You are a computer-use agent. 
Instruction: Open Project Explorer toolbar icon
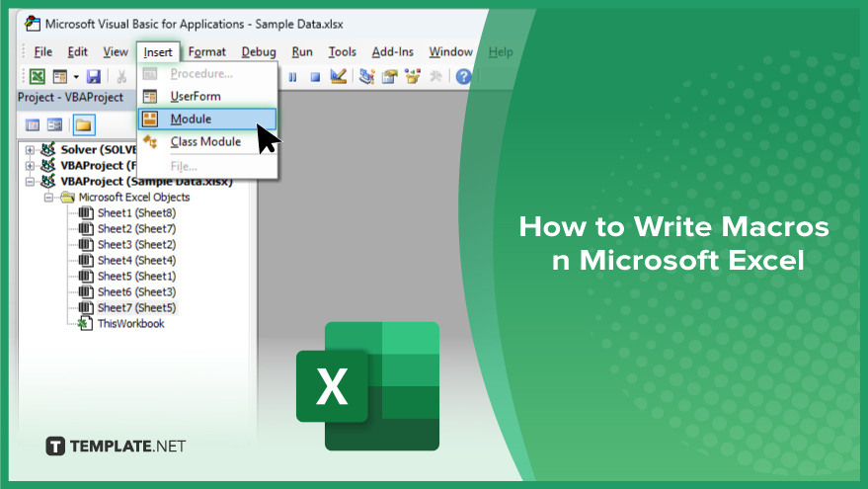point(366,76)
